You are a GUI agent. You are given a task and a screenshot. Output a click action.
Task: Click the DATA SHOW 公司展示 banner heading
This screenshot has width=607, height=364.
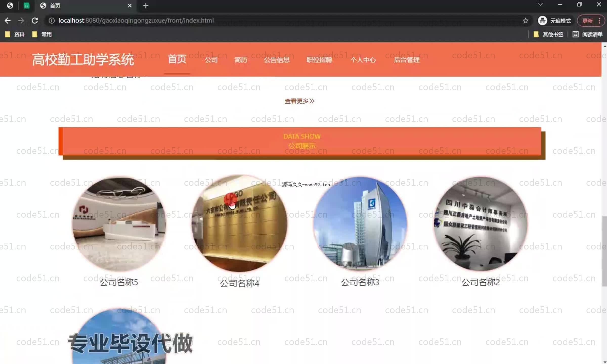[302, 141]
